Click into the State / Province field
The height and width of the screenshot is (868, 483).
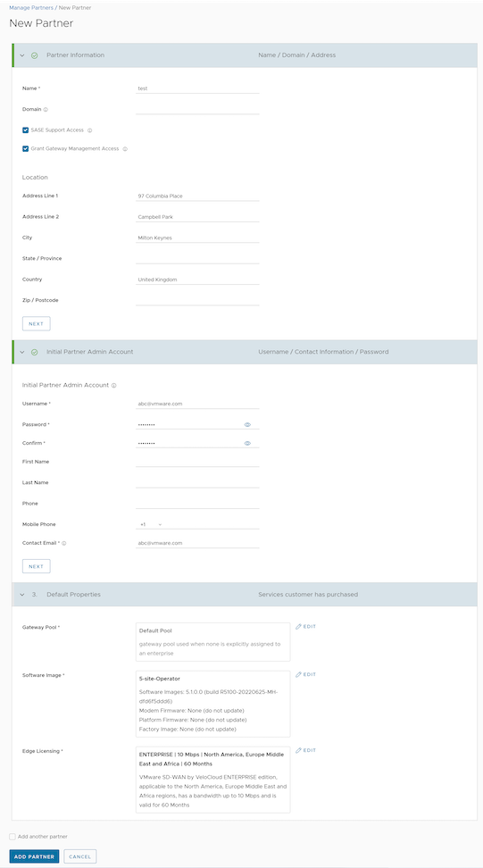197,258
